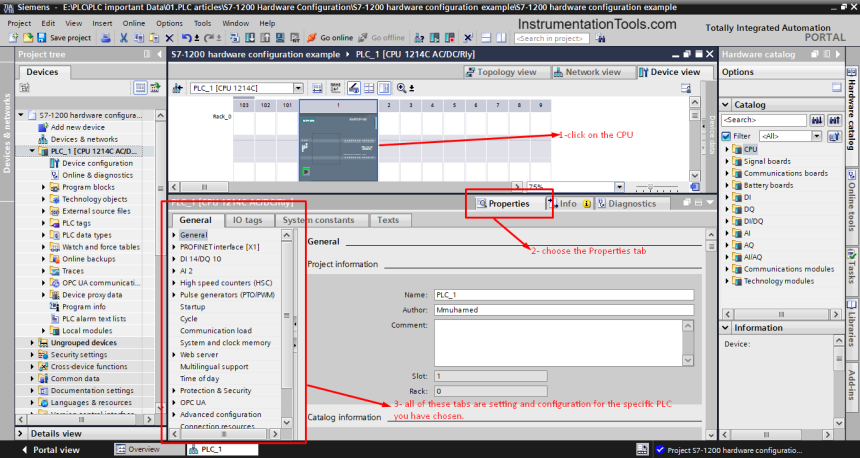Open the Options menu
Screen dimensions: 860x458
(x=169, y=23)
